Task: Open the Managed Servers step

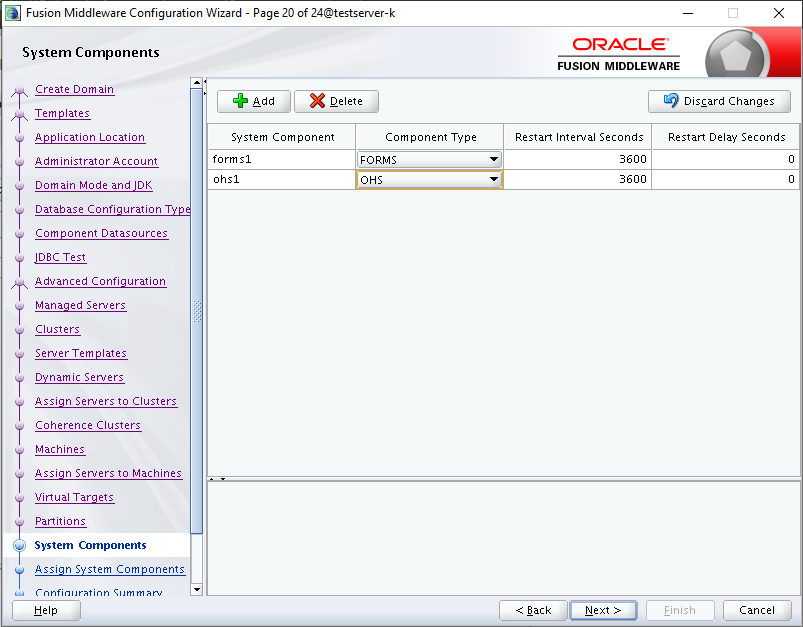Action: pos(80,305)
